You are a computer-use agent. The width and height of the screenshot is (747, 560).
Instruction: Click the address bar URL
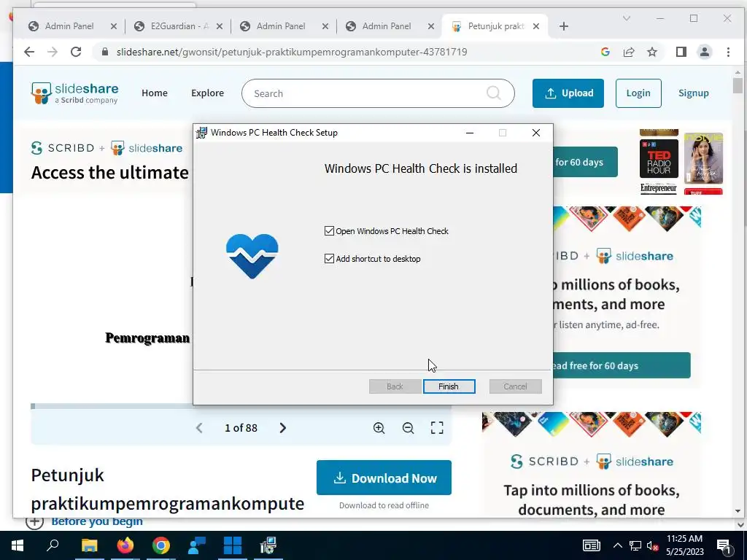click(x=292, y=52)
